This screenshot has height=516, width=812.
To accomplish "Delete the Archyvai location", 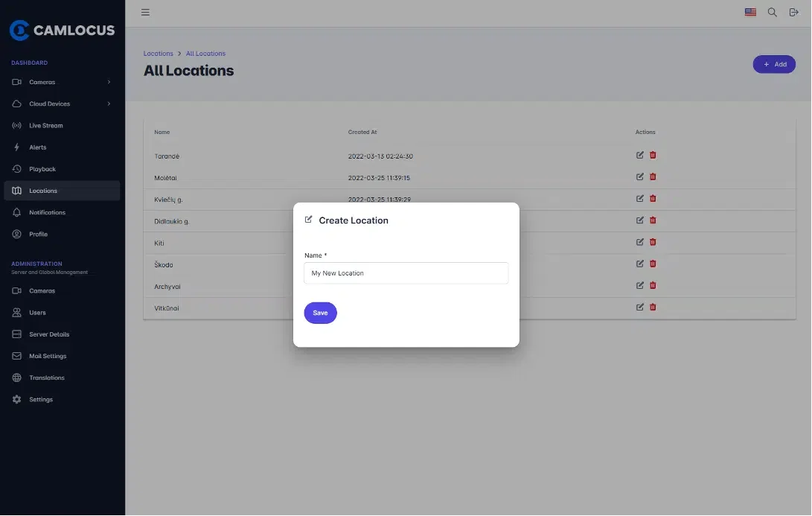I will click(653, 285).
